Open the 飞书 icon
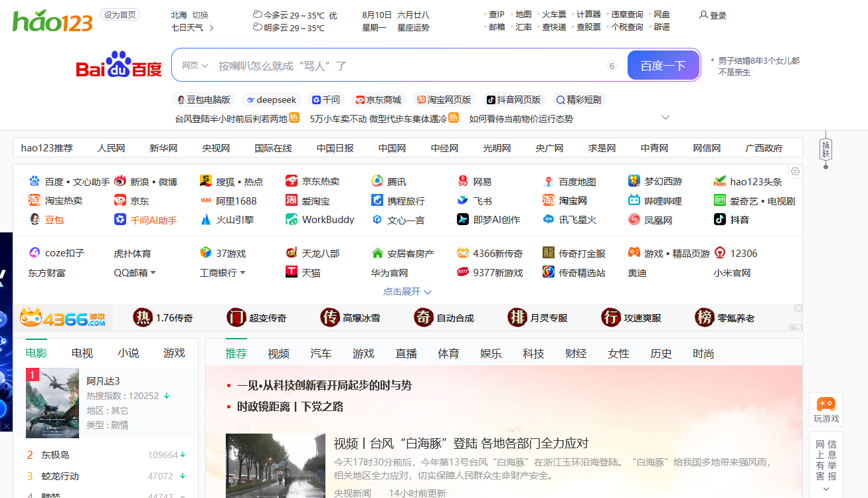Image resolution: width=868 pixels, height=498 pixels. pyautogui.click(x=463, y=201)
